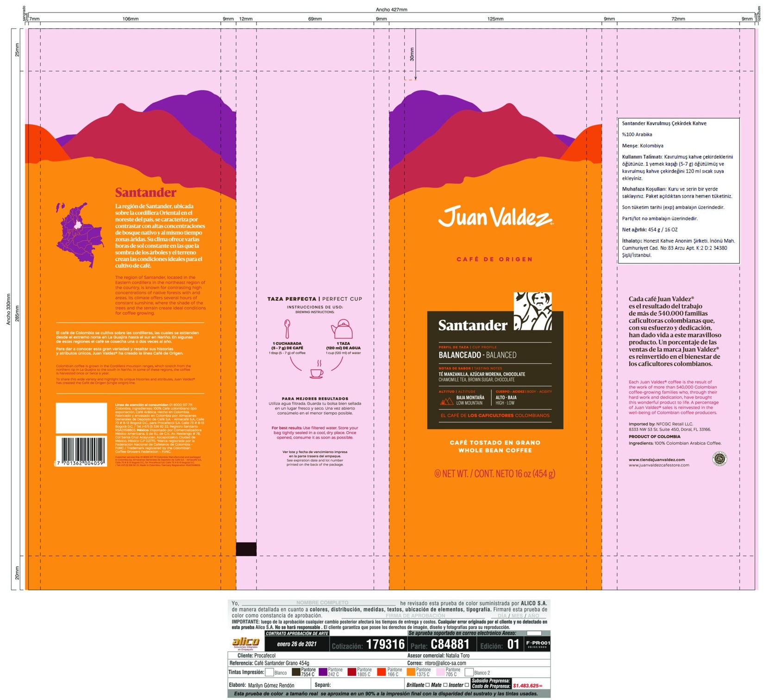Click the steaming coffee cup icon
Image resolution: width=764 pixels, height=700 pixels.
317,369
